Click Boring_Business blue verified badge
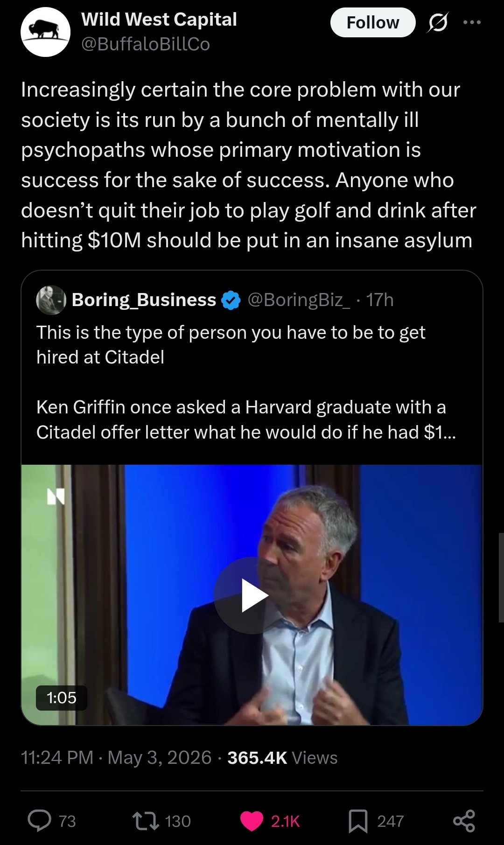 pos(231,300)
